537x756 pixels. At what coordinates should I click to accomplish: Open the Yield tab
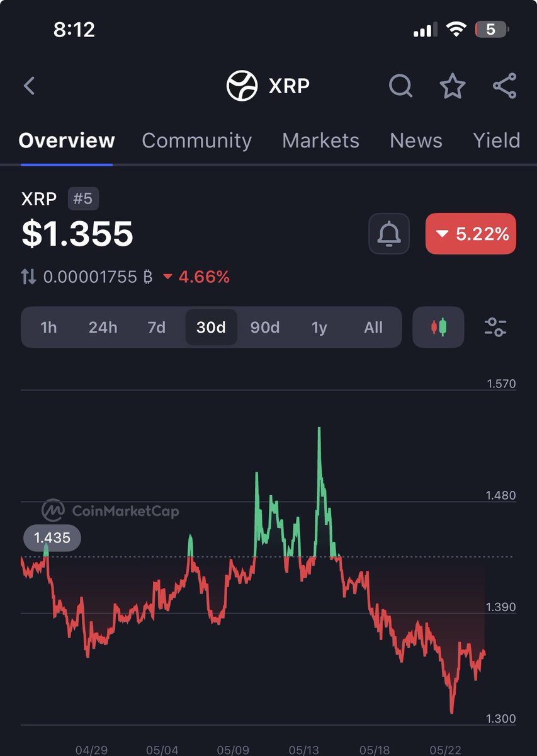(497, 140)
